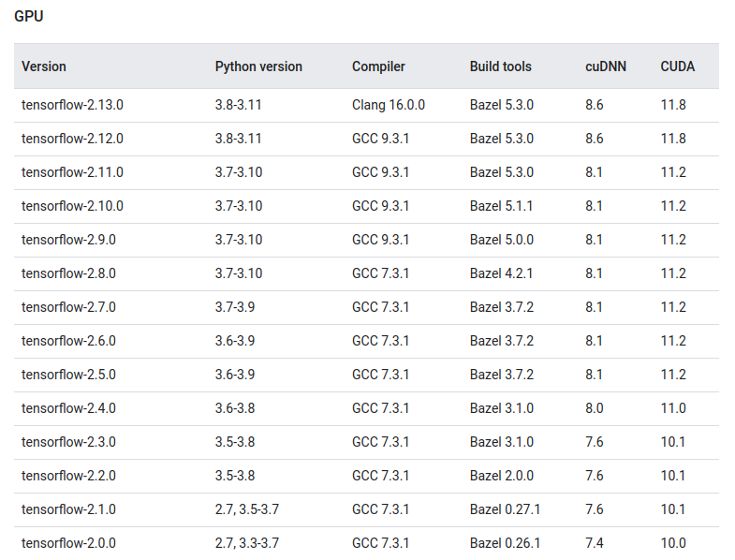735x560 pixels.
Task: Click the Clang 16.0.0 compiler cell
Action: pos(388,105)
